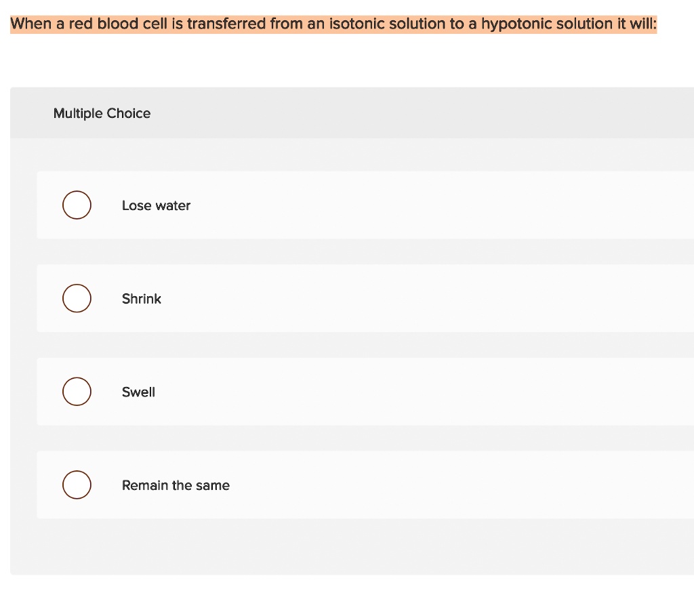
Task: Click the Multiple Choice header label
Action: click(x=102, y=113)
